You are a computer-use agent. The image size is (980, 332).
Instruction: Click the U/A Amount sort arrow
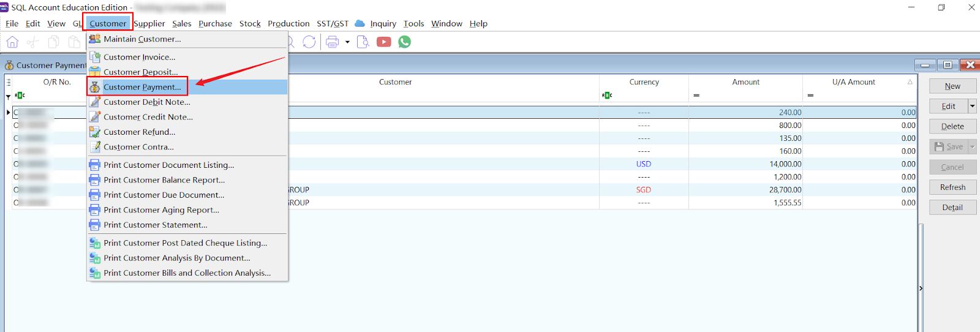[x=910, y=81]
